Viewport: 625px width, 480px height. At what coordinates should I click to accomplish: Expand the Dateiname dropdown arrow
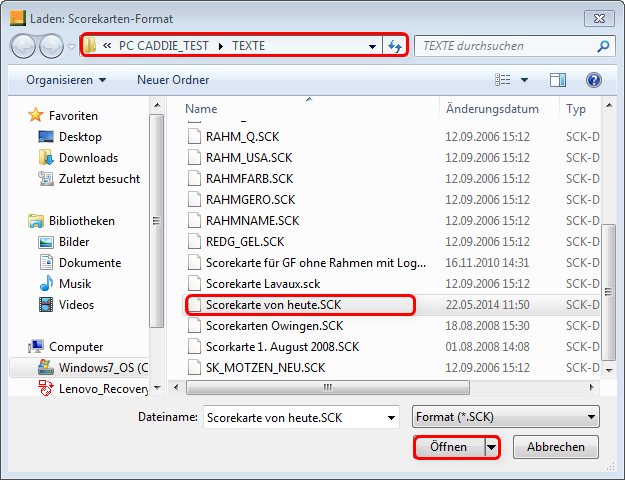(x=391, y=418)
